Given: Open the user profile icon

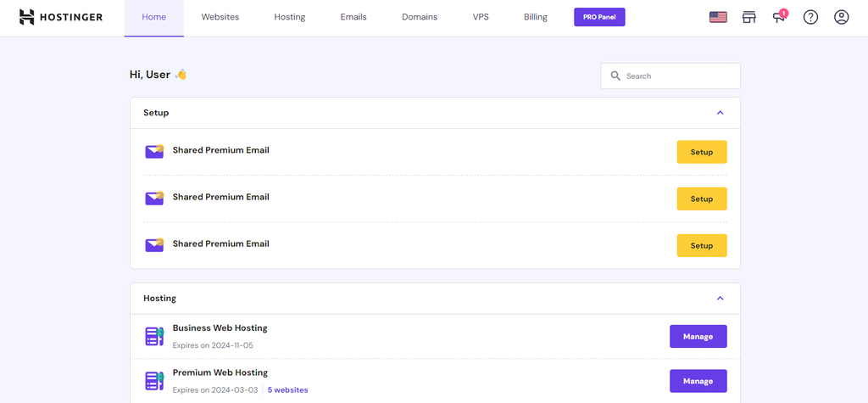Looking at the screenshot, I should [841, 17].
